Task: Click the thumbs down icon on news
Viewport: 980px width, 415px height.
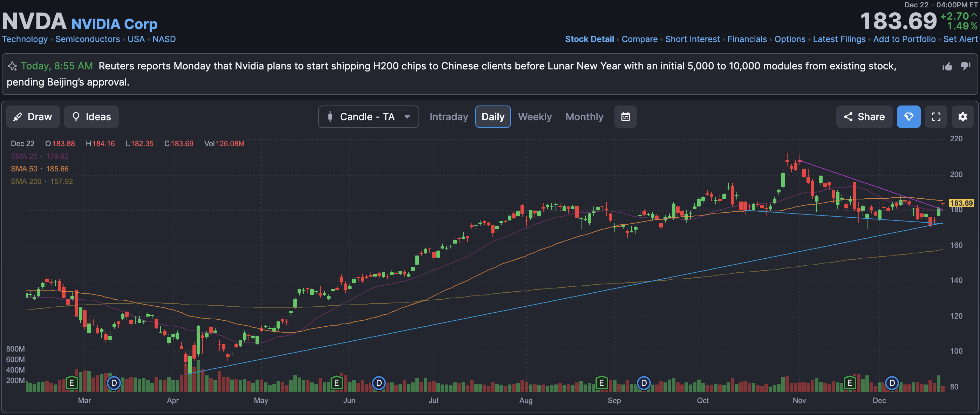Action: click(966, 66)
